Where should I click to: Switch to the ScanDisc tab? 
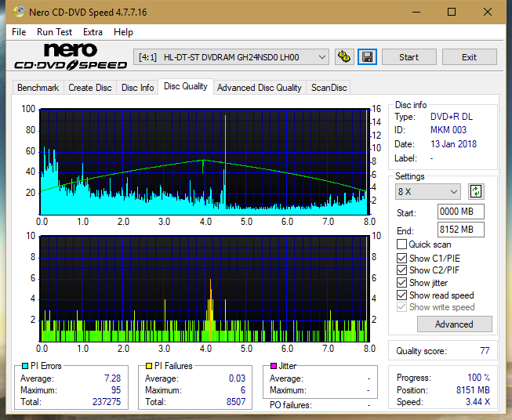(329, 88)
